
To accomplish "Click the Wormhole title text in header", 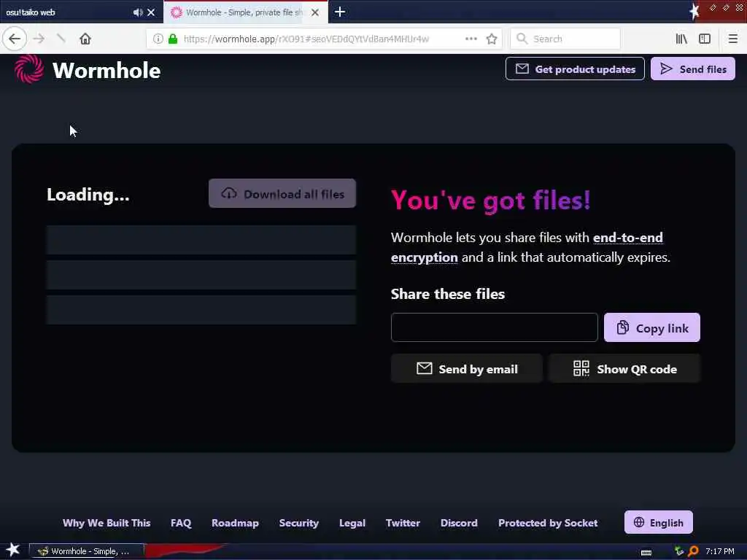I will [107, 71].
